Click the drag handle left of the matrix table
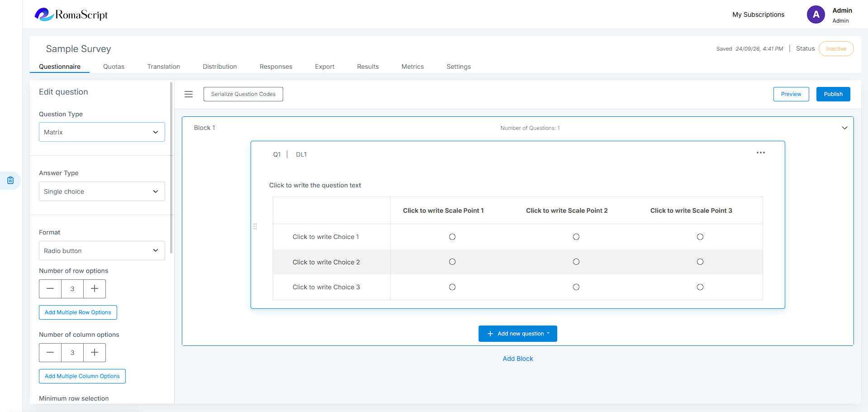The height and width of the screenshot is (412, 868). point(255,226)
